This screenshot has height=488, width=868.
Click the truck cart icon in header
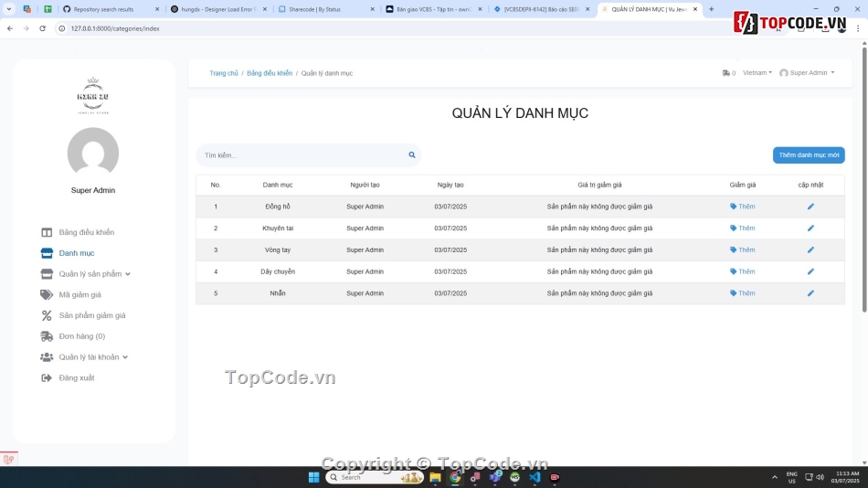coord(725,73)
